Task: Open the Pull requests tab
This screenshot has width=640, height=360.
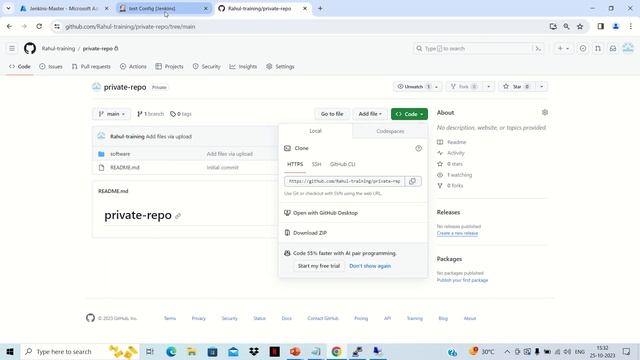Action: tap(91, 67)
